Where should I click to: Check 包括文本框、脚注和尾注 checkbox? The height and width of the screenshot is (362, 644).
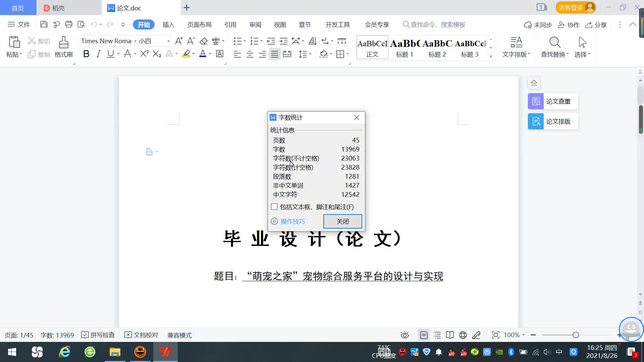tap(274, 207)
